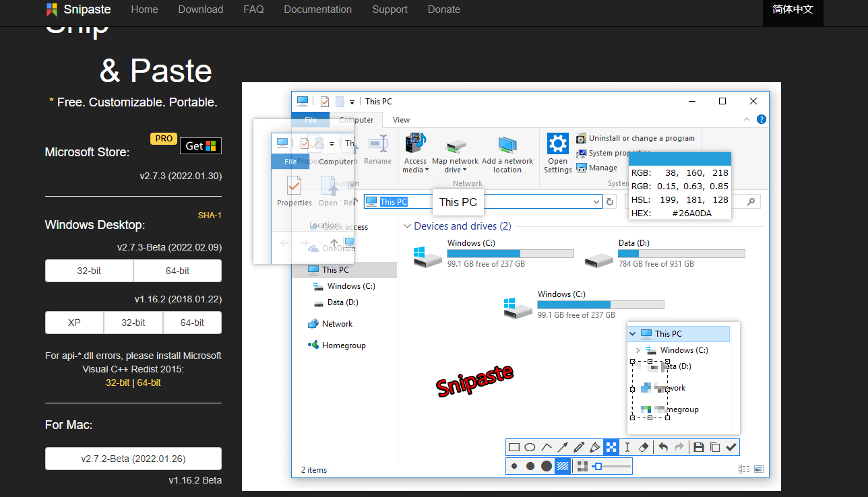Select the pencil annotation tool
The height and width of the screenshot is (497, 868).
point(579,446)
